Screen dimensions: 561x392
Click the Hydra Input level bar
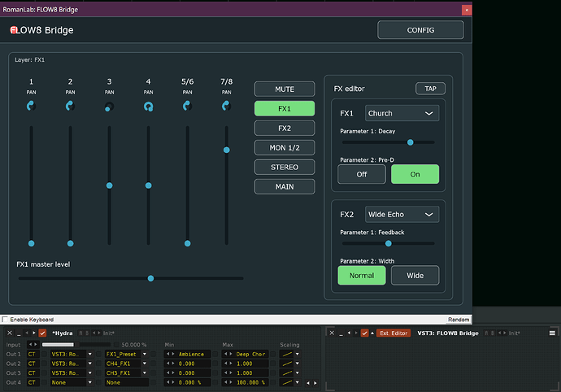coord(76,344)
